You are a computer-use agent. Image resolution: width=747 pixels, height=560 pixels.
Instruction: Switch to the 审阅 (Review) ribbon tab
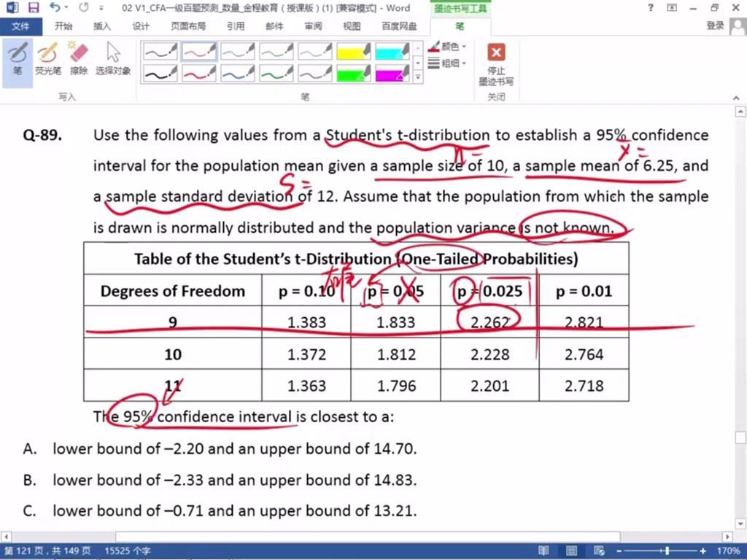(313, 26)
